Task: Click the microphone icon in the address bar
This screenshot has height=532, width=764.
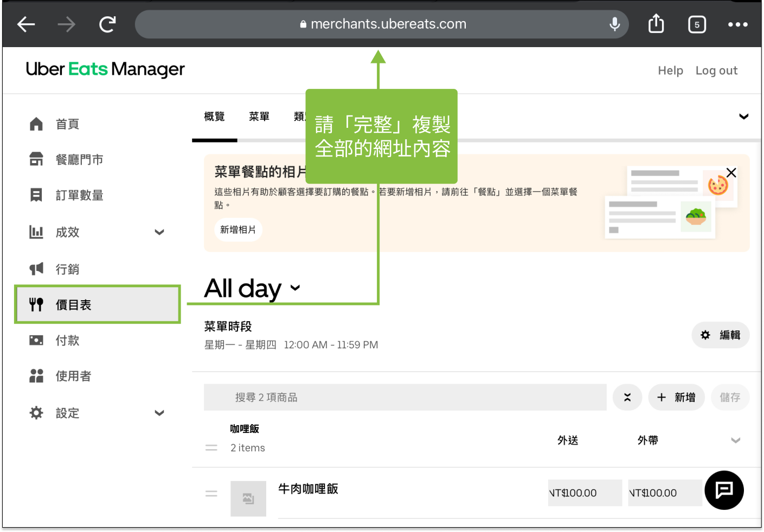Action: [x=614, y=24]
